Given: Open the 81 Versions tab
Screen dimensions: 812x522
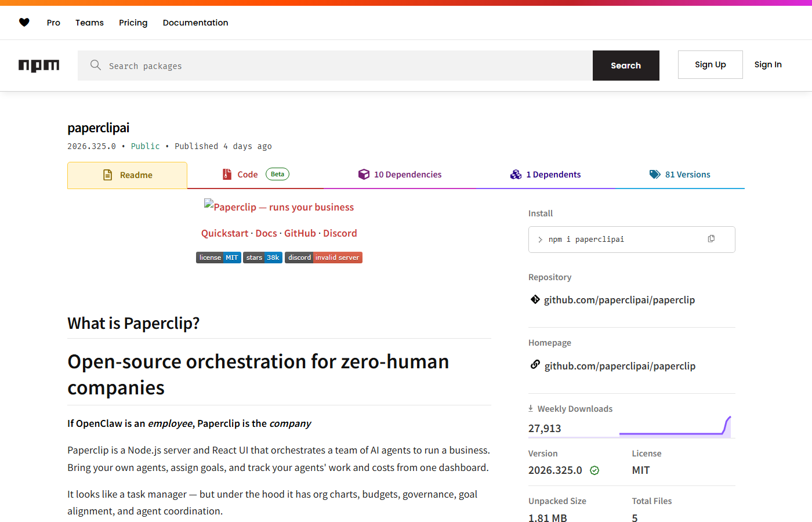Looking at the screenshot, I should click(x=680, y=175).
